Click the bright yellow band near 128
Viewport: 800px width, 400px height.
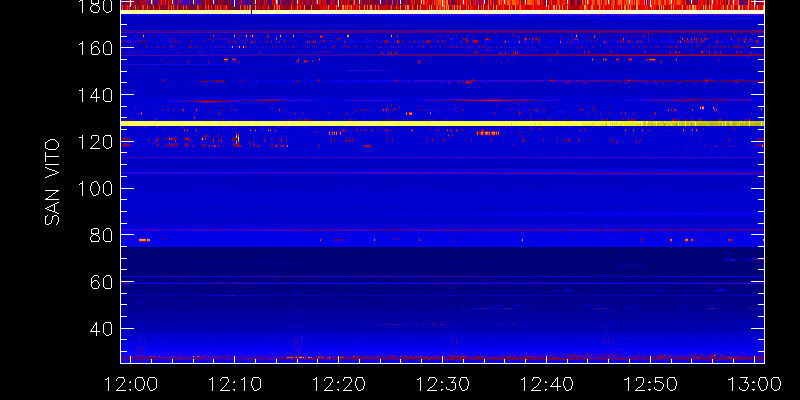[x=442, y=123]
